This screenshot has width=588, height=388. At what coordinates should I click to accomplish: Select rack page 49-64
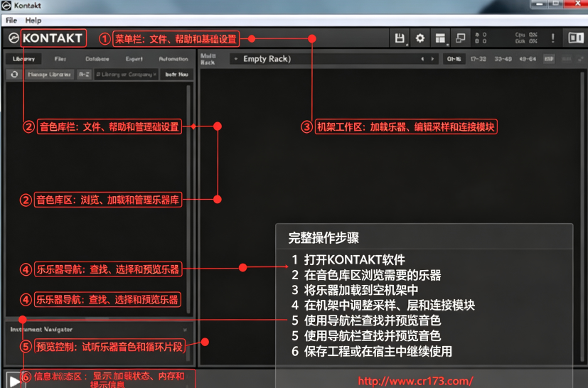[x=528, y=59]
